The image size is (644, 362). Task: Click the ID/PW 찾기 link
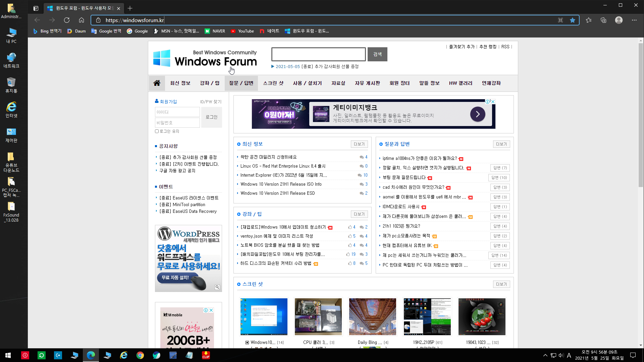(x=211, y=102)
